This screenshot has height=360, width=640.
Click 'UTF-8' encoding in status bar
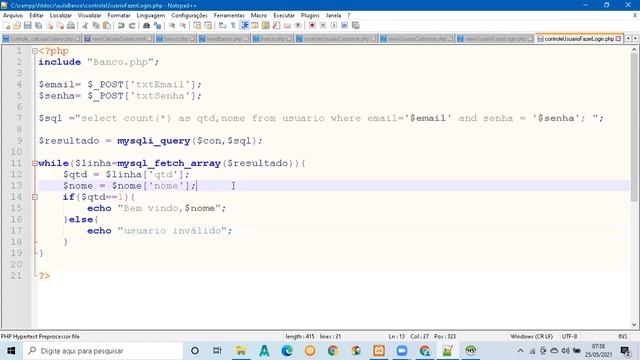click(569, 336)
